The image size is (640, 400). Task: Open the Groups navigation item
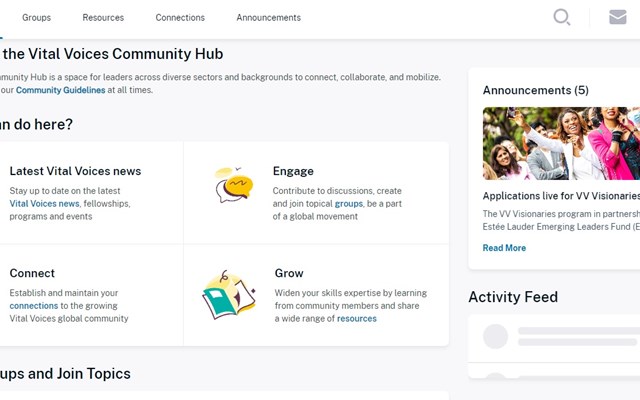pos(36,18)
